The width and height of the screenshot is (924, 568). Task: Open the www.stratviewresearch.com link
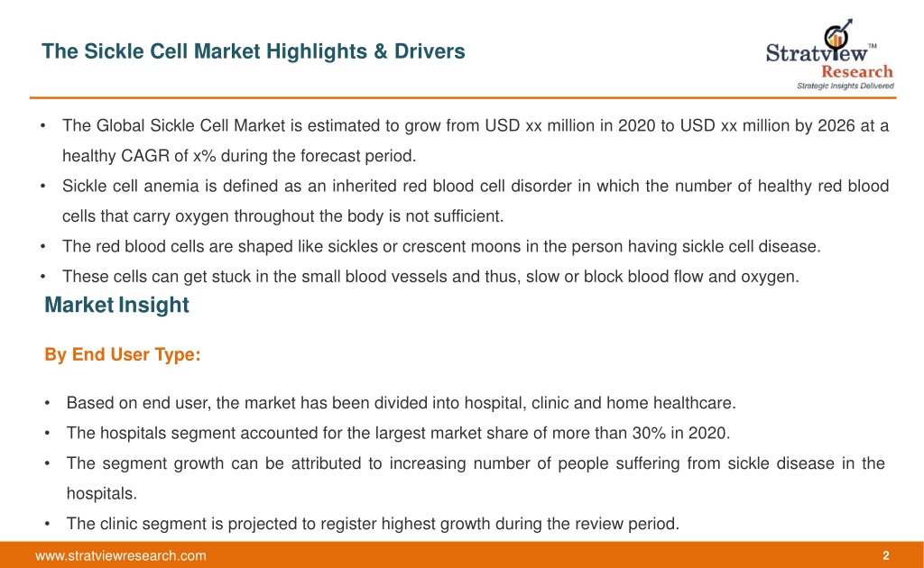[x=121, y=555]
